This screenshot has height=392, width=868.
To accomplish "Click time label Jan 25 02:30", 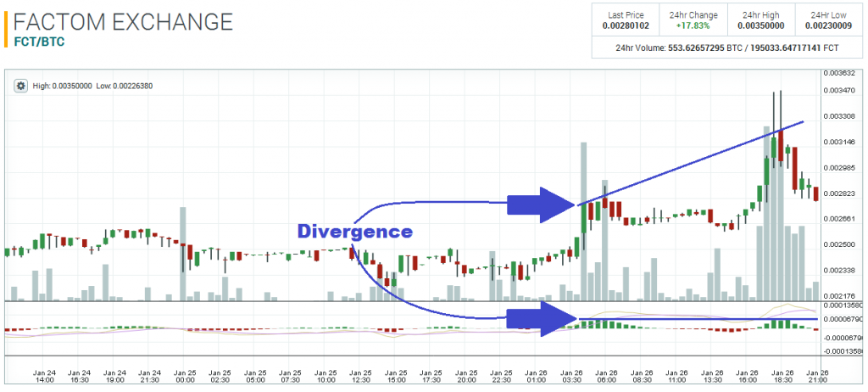I will (220, 377).
